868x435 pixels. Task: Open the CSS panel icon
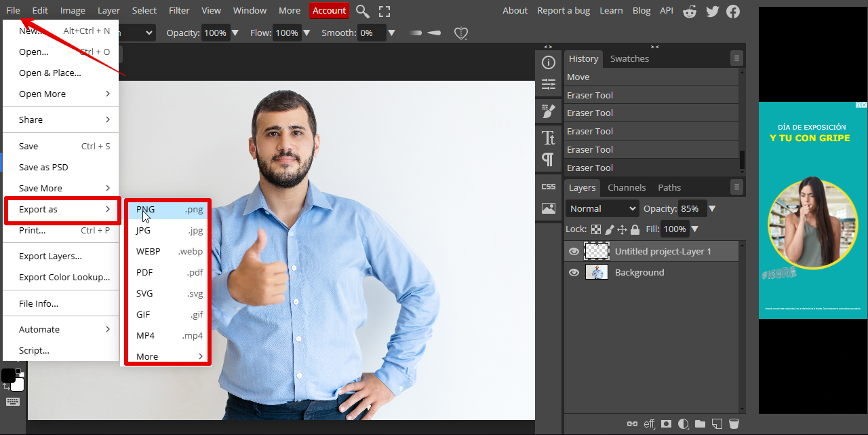[549, 187]
